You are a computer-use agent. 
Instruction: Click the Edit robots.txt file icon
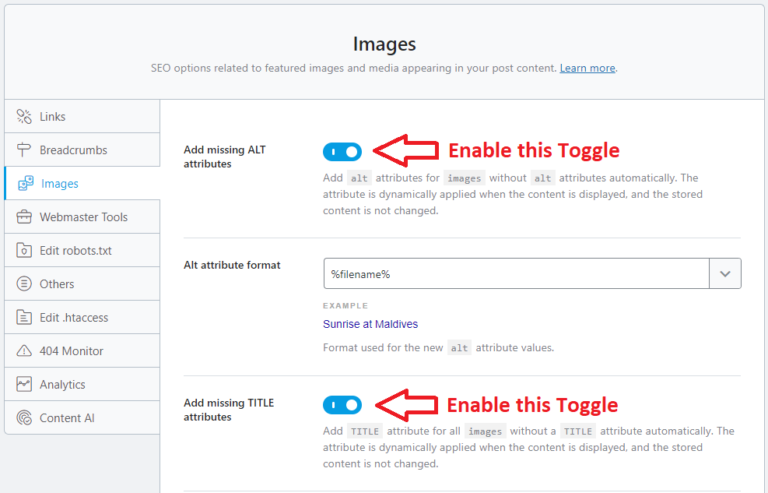coord(25,251)
